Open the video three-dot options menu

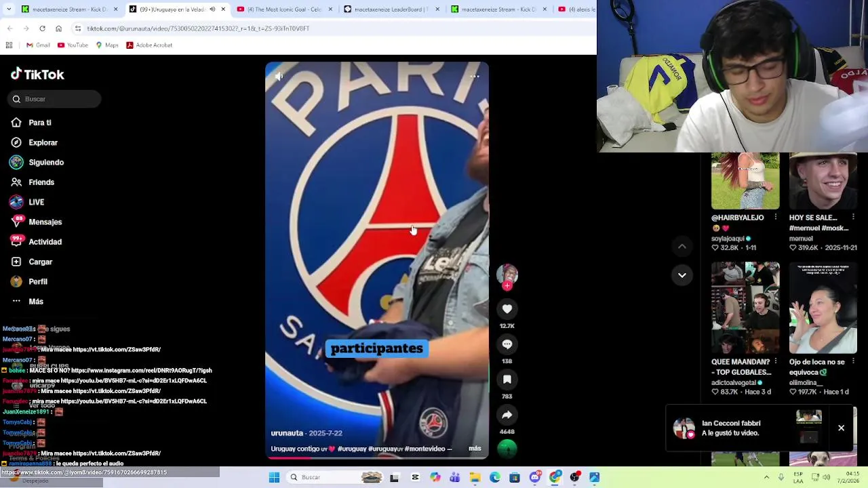click(x=475, y=77)
